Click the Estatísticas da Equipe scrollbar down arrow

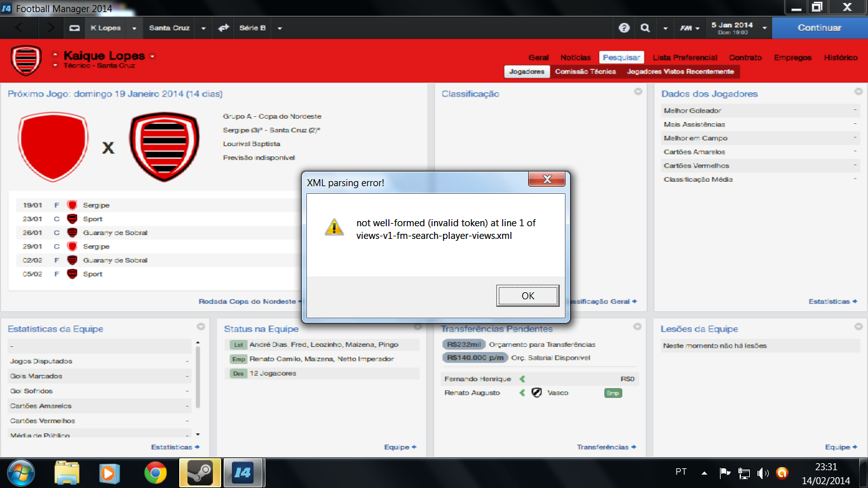[x=198, y=434]
